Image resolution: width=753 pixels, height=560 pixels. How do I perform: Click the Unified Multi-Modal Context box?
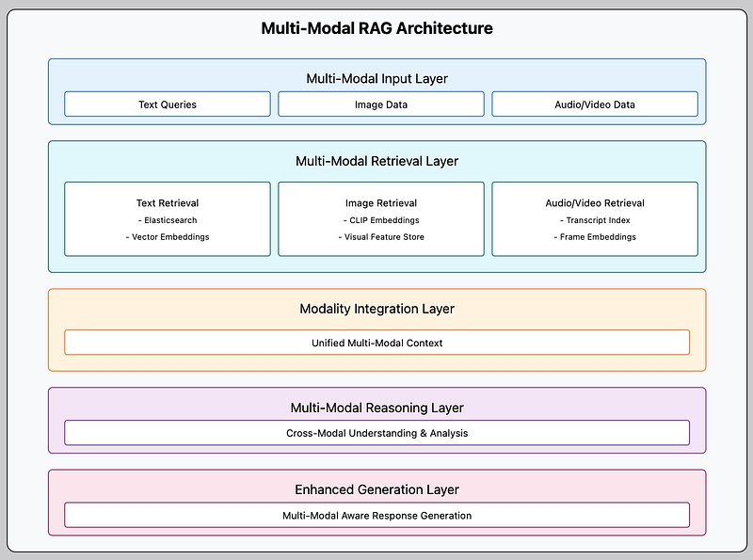pos(377,343)
